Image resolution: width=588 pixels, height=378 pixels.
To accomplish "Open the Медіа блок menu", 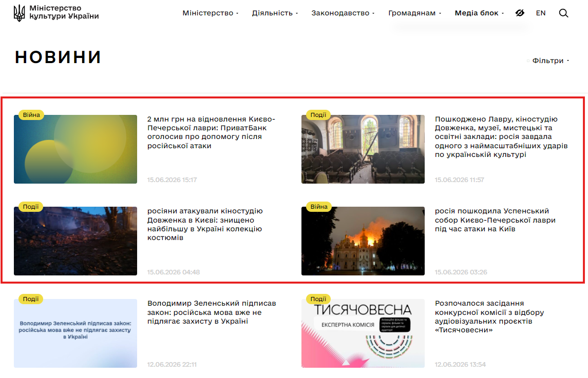I will [479, 13].
